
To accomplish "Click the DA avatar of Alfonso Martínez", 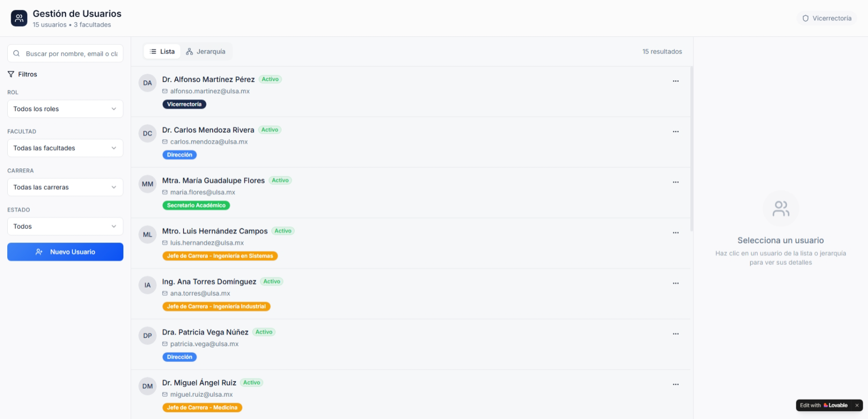I will pos(148,83).
